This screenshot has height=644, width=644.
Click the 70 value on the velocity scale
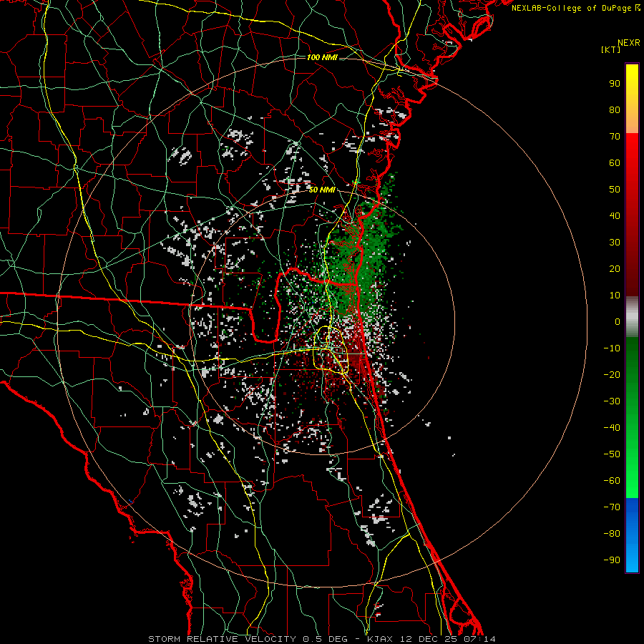pyautogui.click(x=615, y=137)
